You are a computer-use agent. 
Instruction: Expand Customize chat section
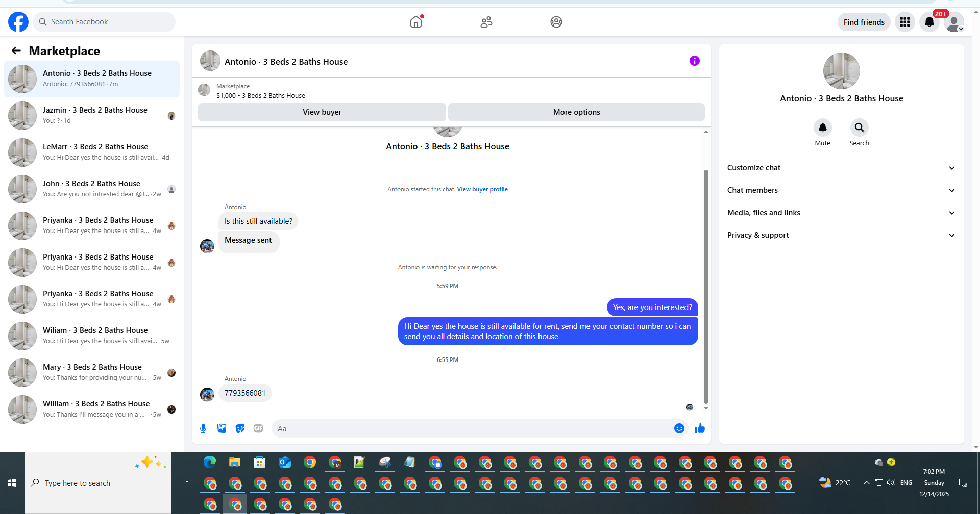click(841, 168)
